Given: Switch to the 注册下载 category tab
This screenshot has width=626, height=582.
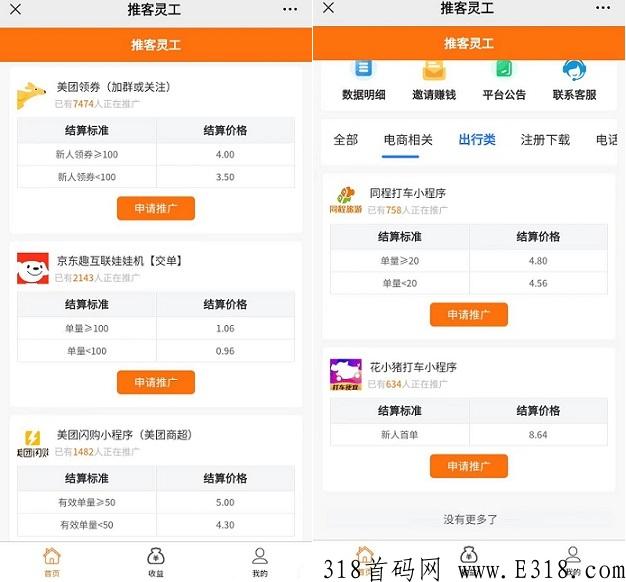Looking at the screenshot, I should 545,140.
